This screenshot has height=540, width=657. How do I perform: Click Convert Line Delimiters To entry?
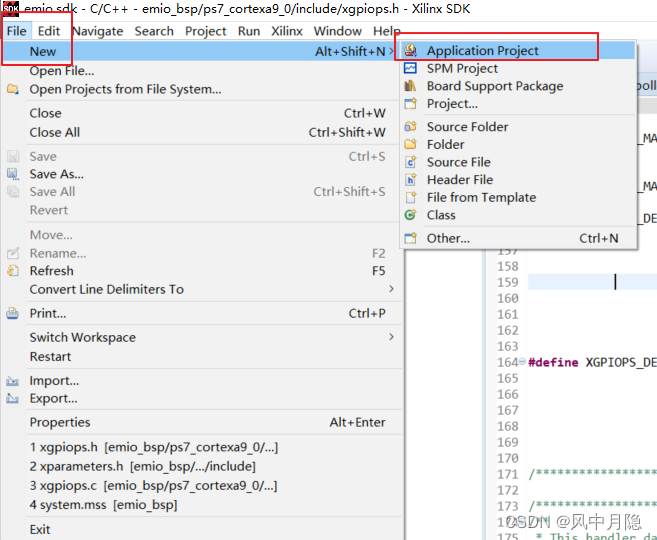(200, 289)
